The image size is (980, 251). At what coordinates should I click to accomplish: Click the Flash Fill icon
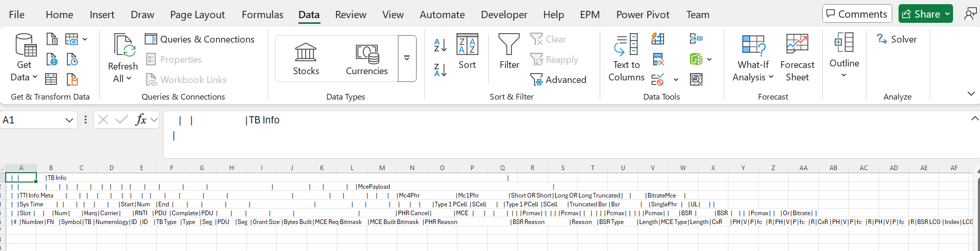(x=658, y=39)
